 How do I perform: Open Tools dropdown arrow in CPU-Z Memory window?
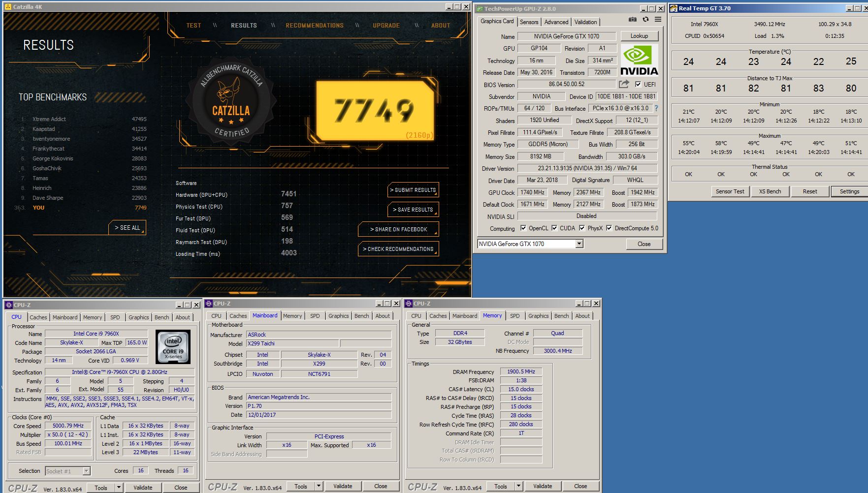[x=518, y=486]
